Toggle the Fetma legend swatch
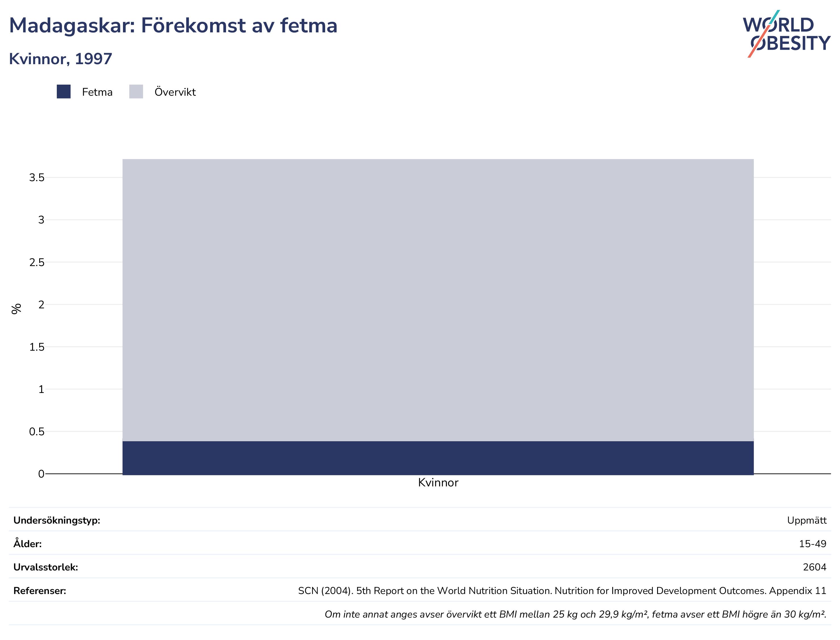The height and width of the screenshot is (640, 840). click(64, 92)
